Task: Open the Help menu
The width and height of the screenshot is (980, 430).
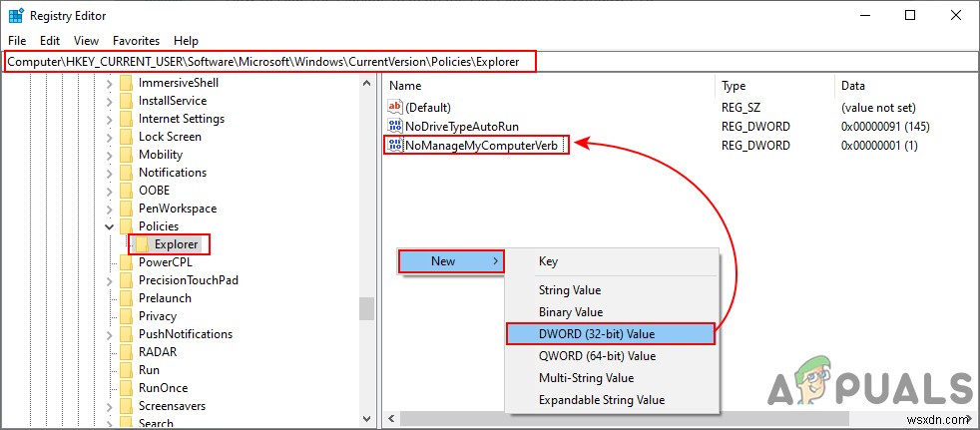Action: pos(187,41)
